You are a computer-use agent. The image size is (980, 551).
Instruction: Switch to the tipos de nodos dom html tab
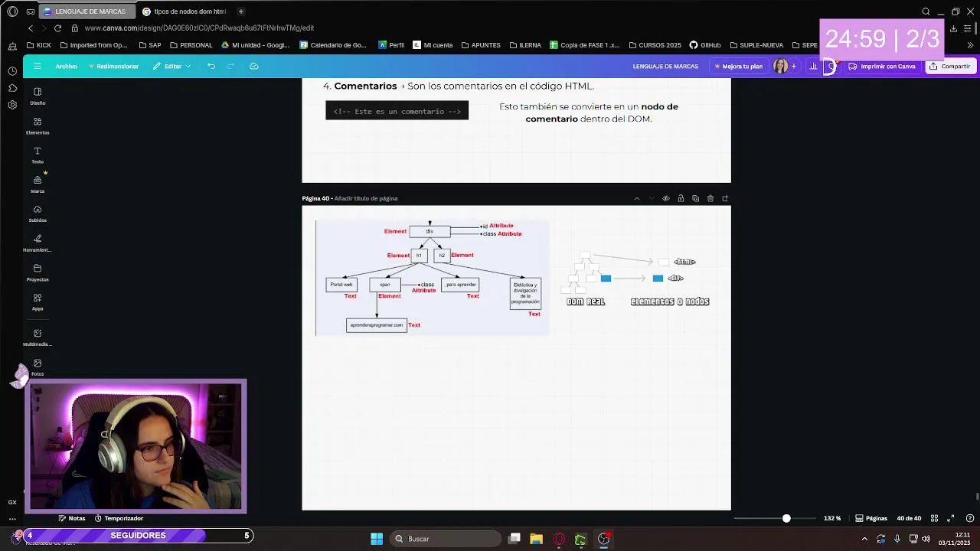tap(184, 11)
